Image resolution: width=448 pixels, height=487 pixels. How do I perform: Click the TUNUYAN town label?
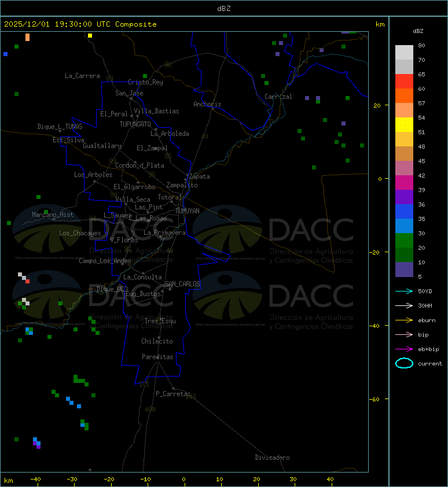click(x=188, y=211)
